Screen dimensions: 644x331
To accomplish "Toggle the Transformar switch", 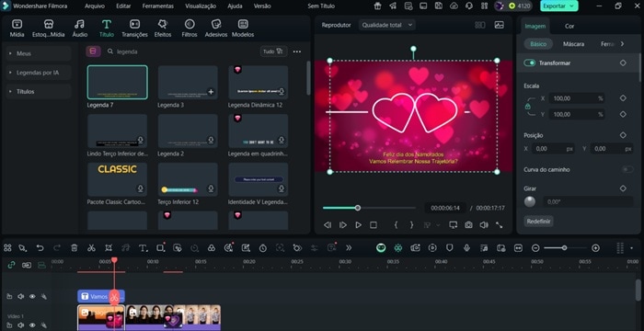I will tap(529, 63).
